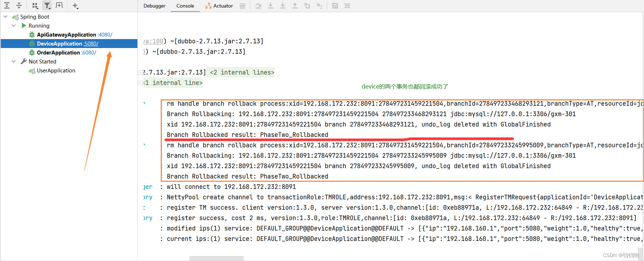The width and height of the screenshot is (644, 261).
Task: Select UserApplication in services tree
Action: (x=56, y=70)
